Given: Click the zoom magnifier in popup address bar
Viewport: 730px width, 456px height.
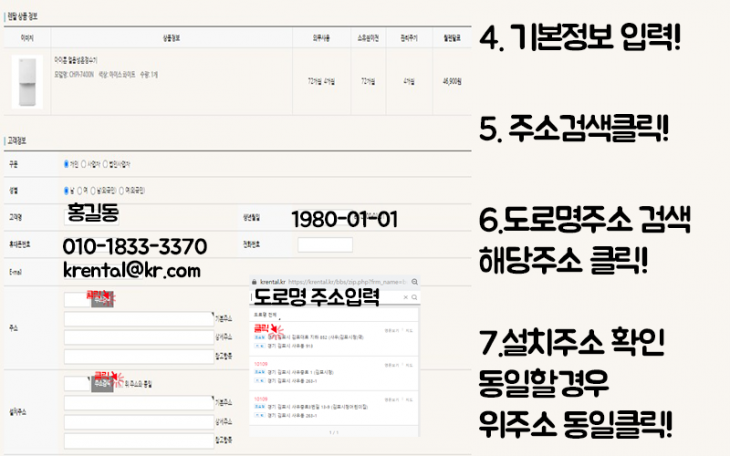Looking at the screenshot, I should tap(414, 282).
